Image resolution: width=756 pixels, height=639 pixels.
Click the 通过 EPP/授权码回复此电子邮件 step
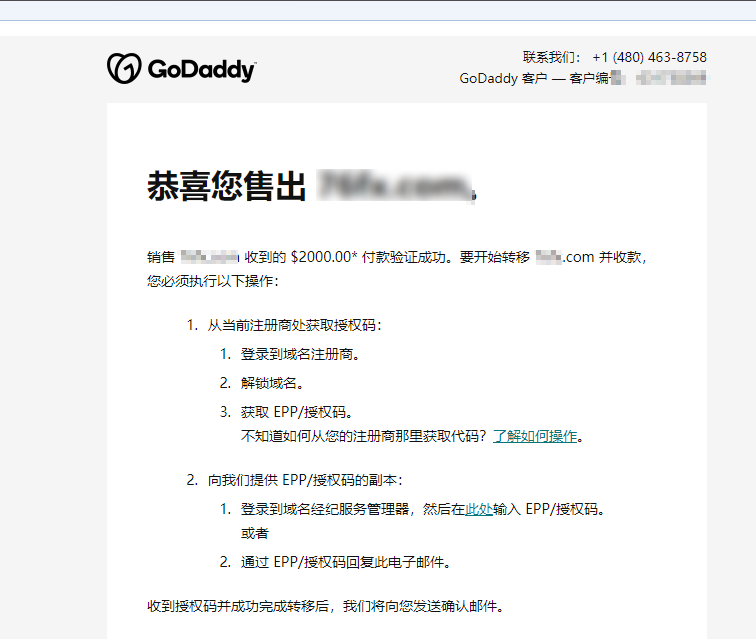(346, 562)
